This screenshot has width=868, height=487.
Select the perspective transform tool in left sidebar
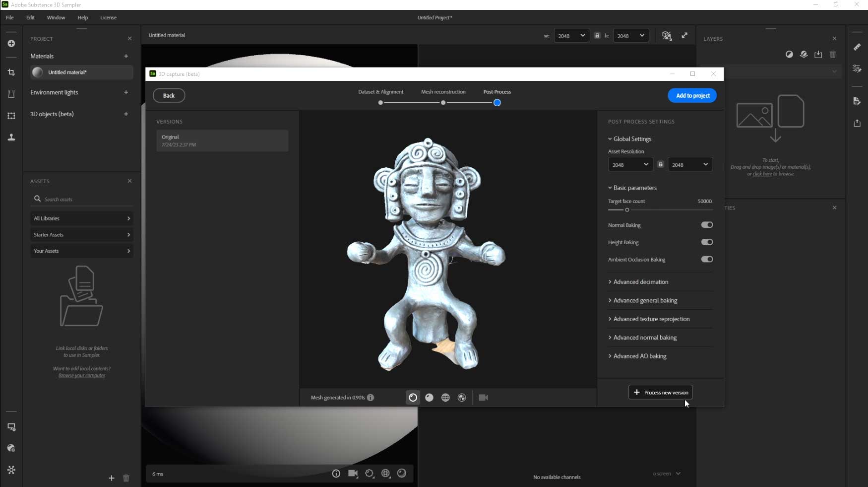[11, 94]
